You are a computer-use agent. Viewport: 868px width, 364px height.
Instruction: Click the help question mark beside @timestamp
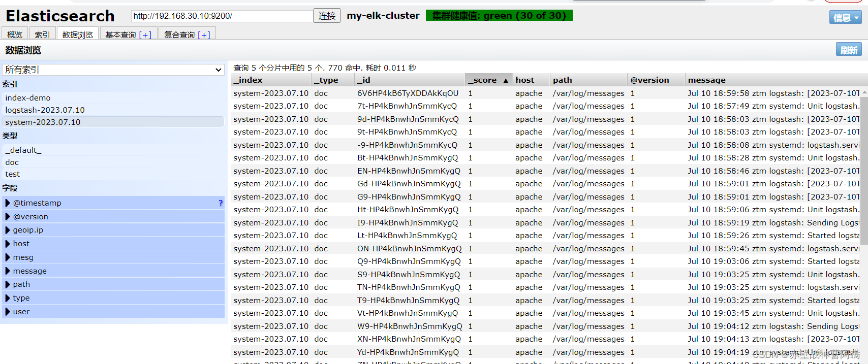[221, 203]
